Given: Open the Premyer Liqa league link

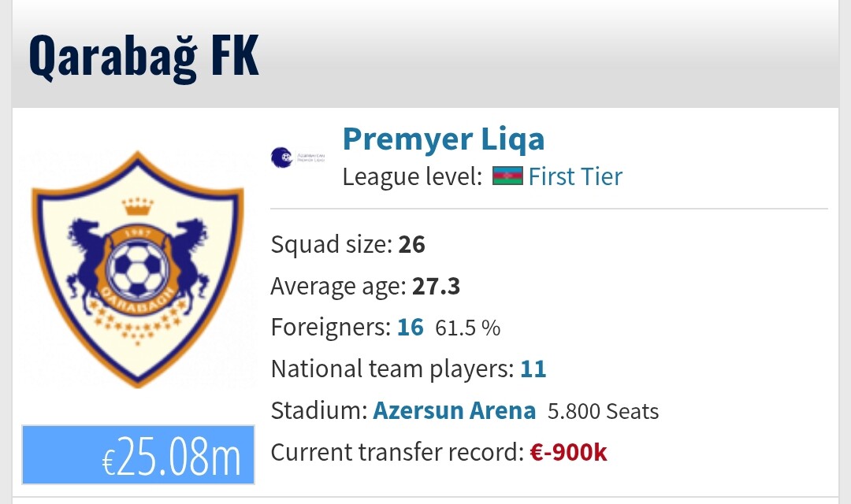Looking at the screenshot, I should coord(444,139).
